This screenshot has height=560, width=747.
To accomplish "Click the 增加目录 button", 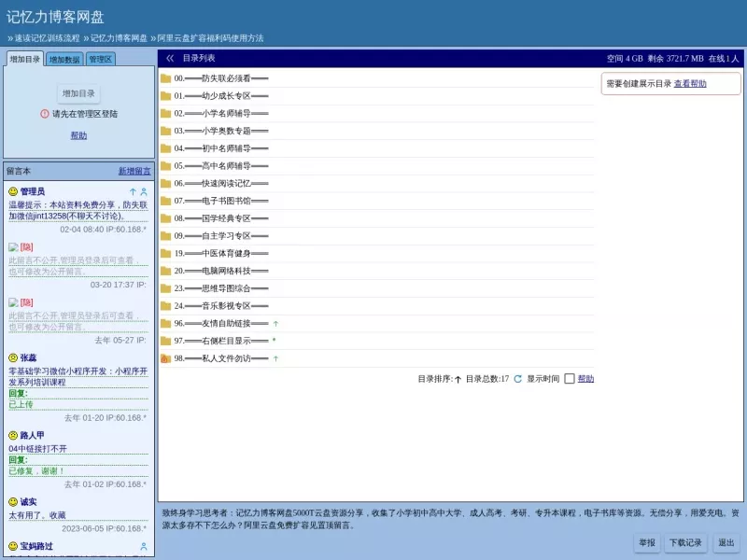I will 78,93.
